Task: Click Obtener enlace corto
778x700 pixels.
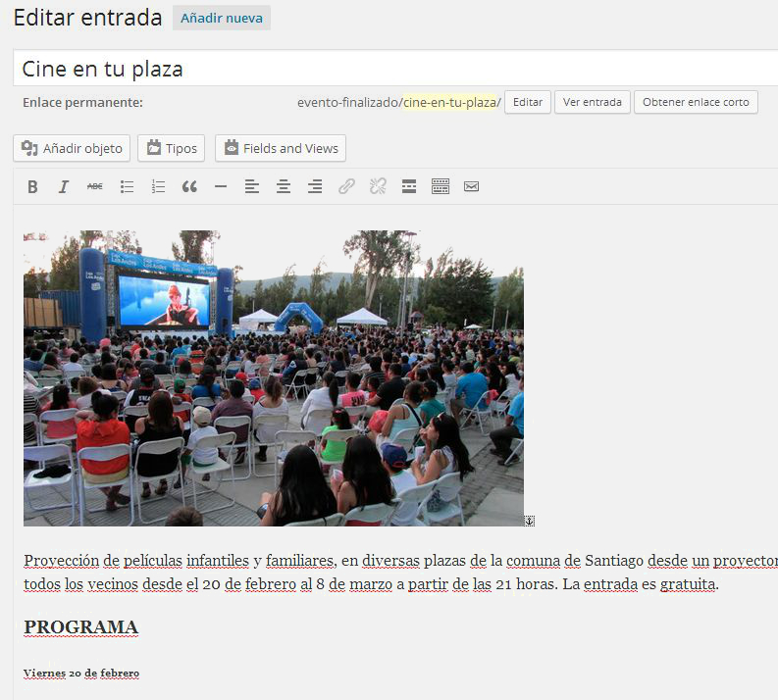Action: [696, 102]
